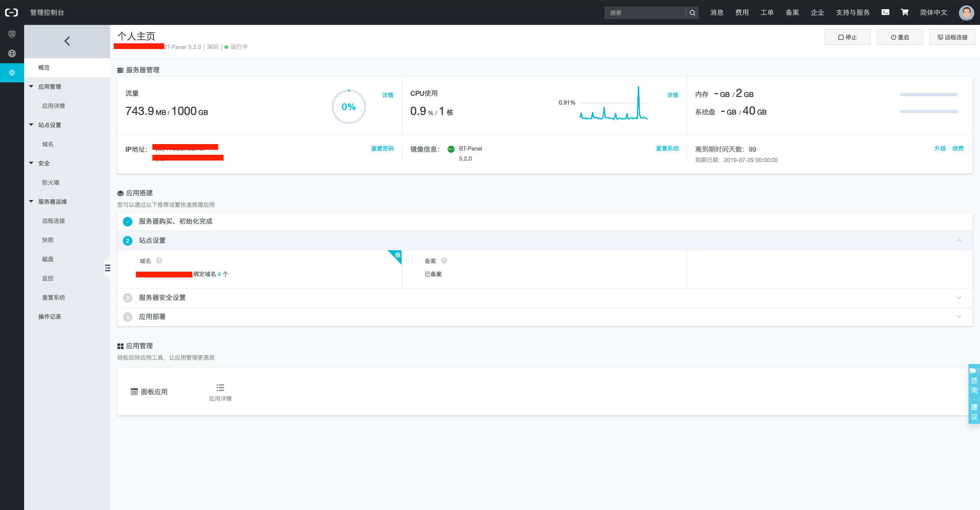
Task: Collapse the 站点设置 step panel chevron
Action: pos(959,241)
